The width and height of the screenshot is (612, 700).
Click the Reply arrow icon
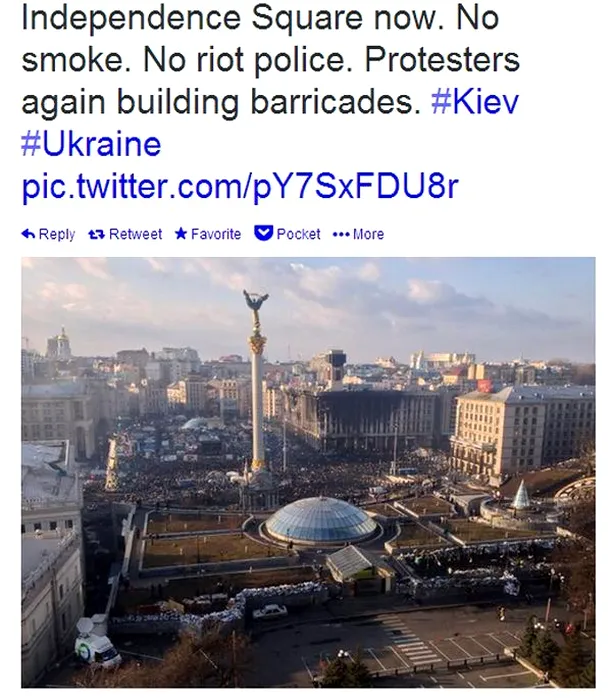(28, 234)
